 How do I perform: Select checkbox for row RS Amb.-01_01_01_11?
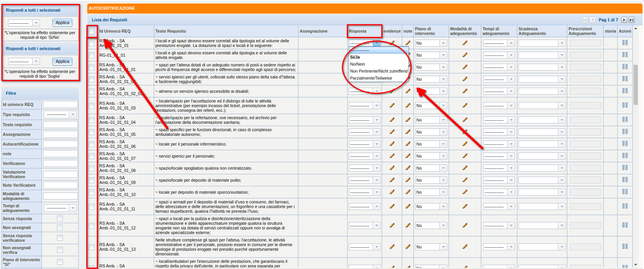click(x=91, y=207)
